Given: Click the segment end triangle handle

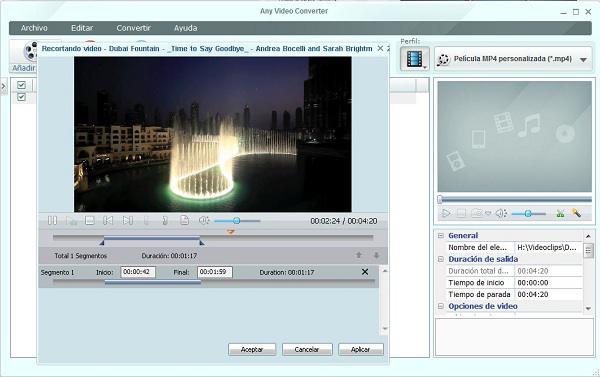Looking at the screenshot, I should point(202,243).
